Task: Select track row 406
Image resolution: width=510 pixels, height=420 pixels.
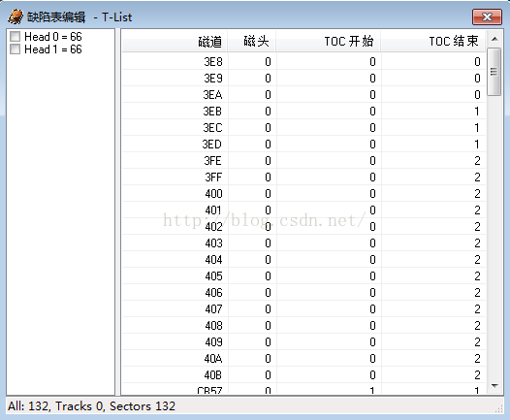Action: [303, 293]
